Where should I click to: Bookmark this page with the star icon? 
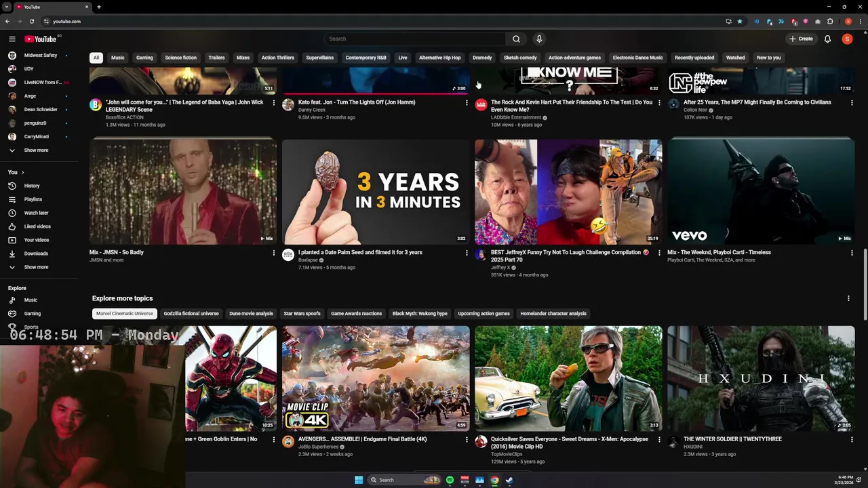[740, 21]
